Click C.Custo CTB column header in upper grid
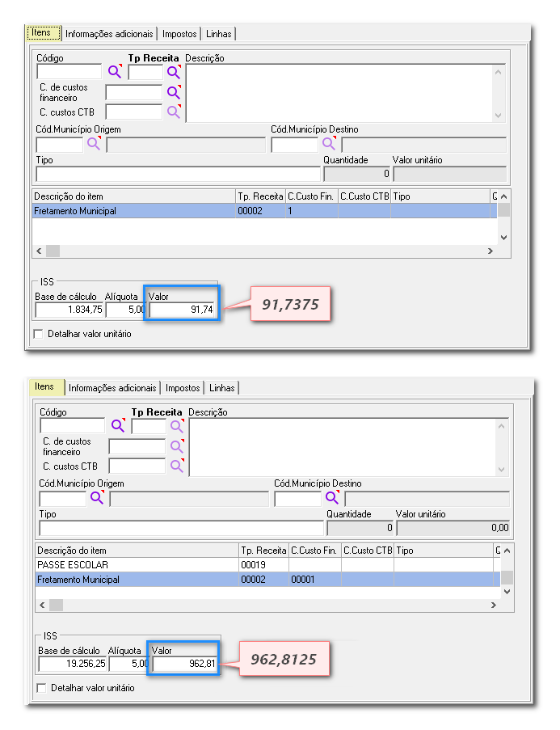560x730 pixels. 364,196
